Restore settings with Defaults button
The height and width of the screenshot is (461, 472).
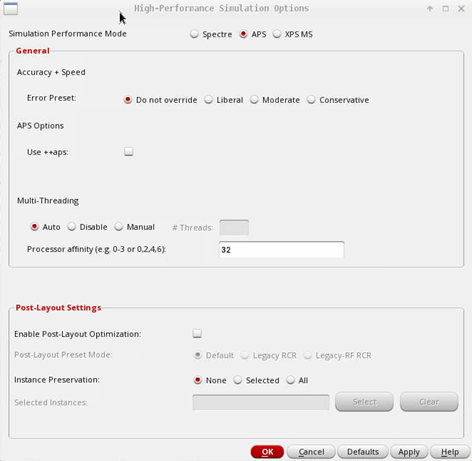(363, 452)
